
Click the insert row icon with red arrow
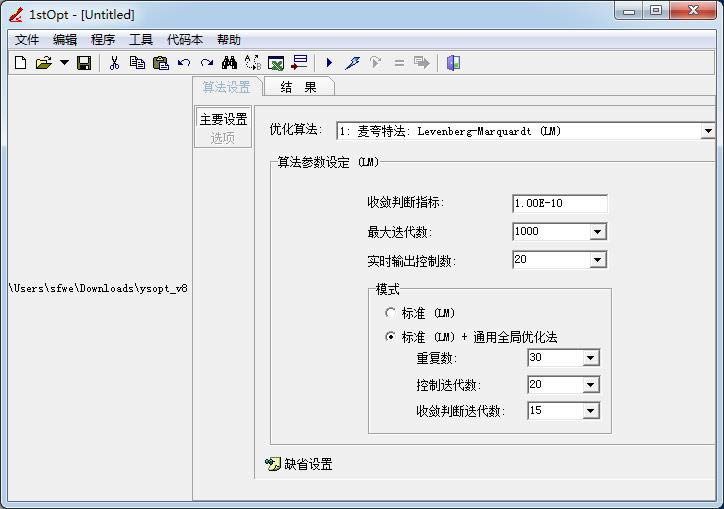pyautogui.click(x=299, y=62)
